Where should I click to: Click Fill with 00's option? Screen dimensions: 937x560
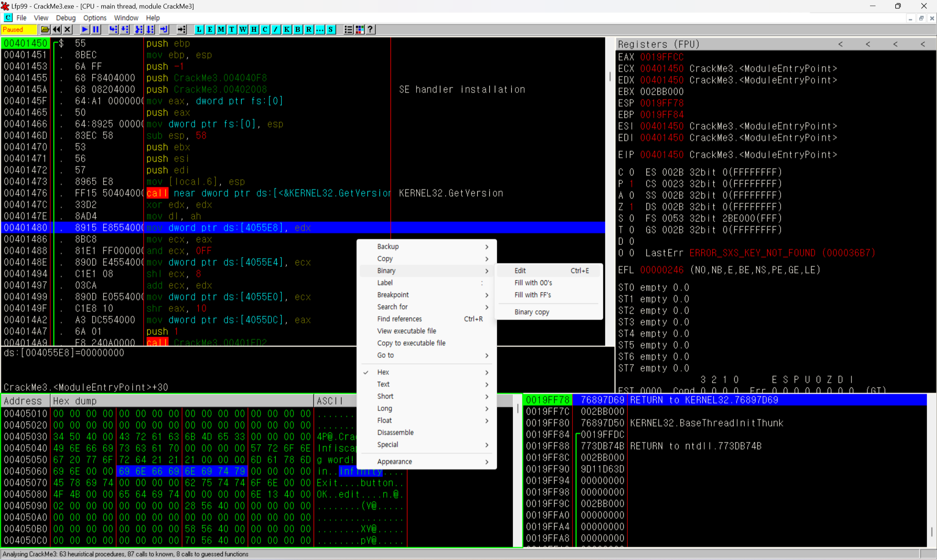click(533, 283)
